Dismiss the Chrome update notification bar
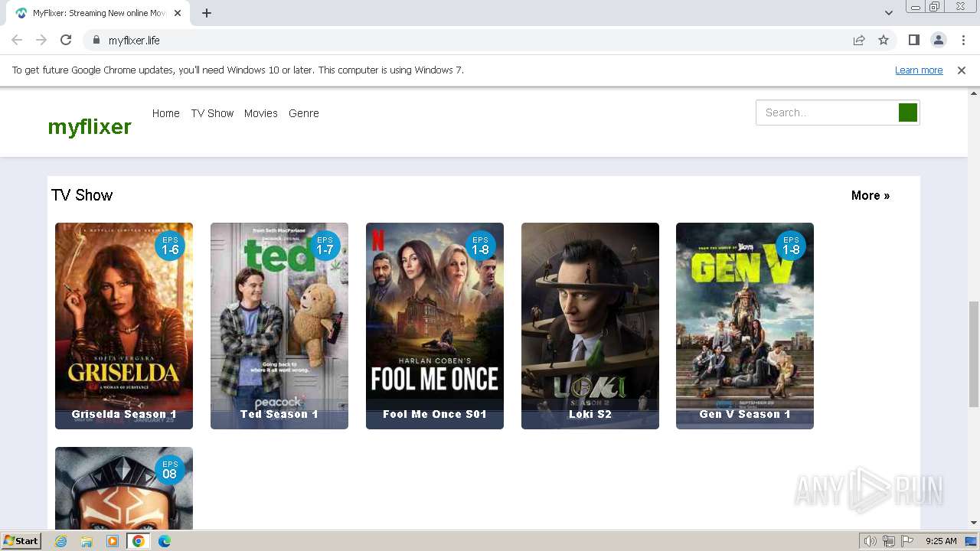 (962, 70)
